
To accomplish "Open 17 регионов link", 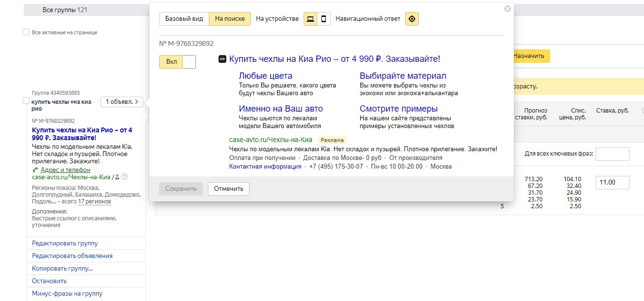I will (x=95, y=201).
